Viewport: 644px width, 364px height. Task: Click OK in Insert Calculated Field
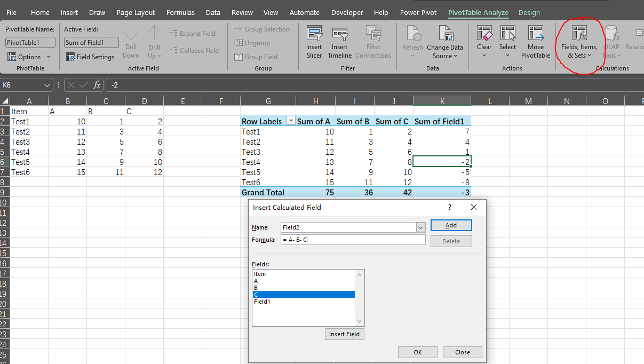(418, 352)
